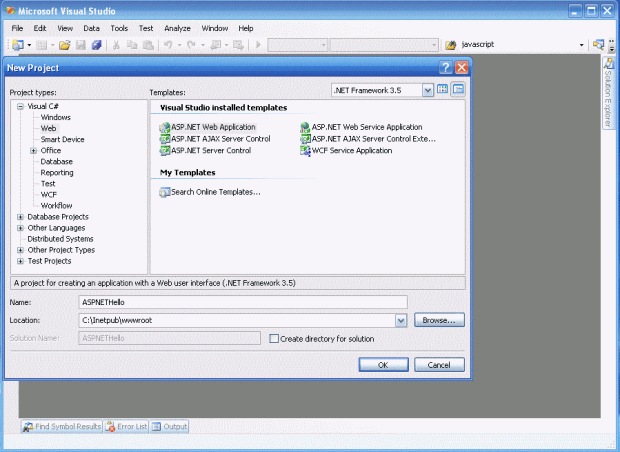
Task: Close the New Project dialog
Action: click(461, 68)
